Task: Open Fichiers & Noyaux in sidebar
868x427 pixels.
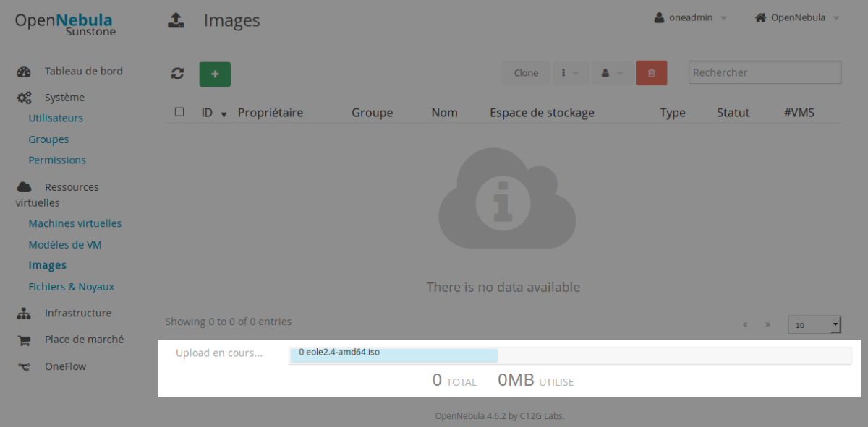Action: point(72,286)
